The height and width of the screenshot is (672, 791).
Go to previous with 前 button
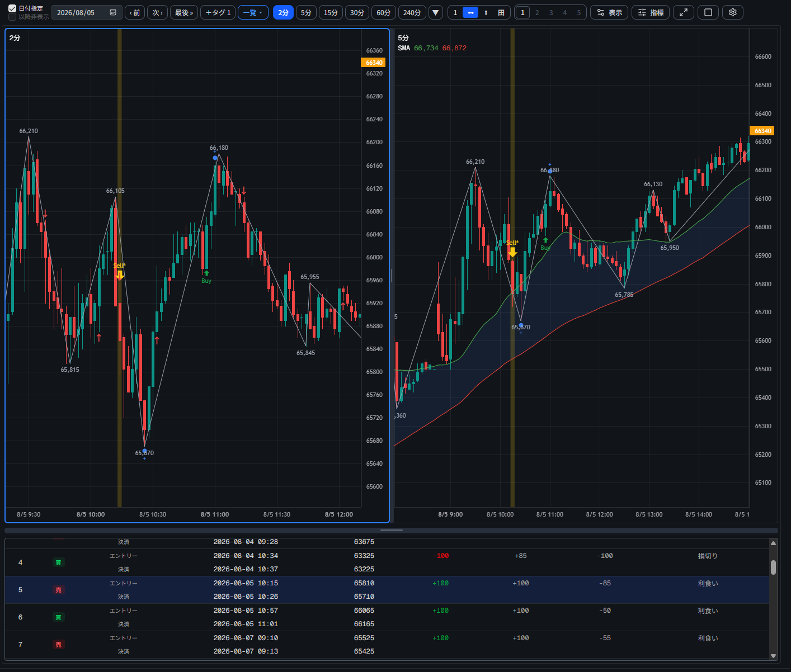coord(135,12)
